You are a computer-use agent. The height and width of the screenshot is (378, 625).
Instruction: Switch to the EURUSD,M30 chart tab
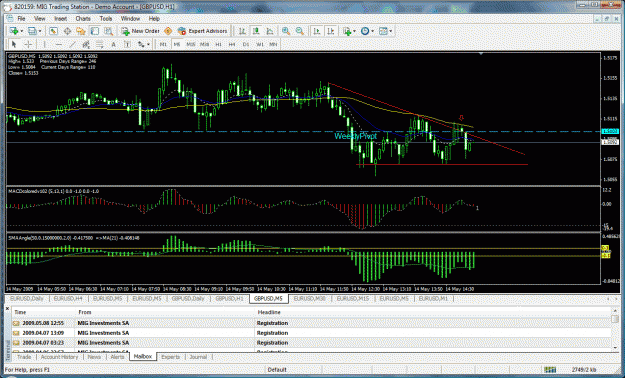click(310, 298)
